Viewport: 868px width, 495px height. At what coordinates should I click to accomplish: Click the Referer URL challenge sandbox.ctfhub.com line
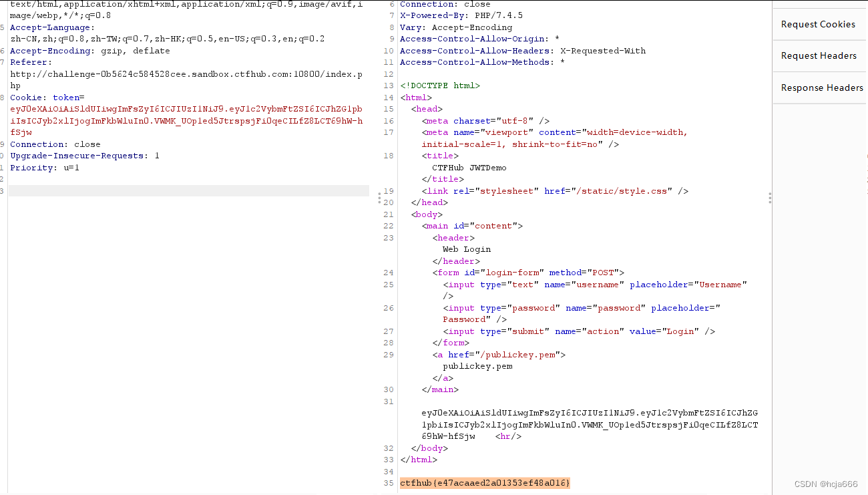tap(186, 80)
